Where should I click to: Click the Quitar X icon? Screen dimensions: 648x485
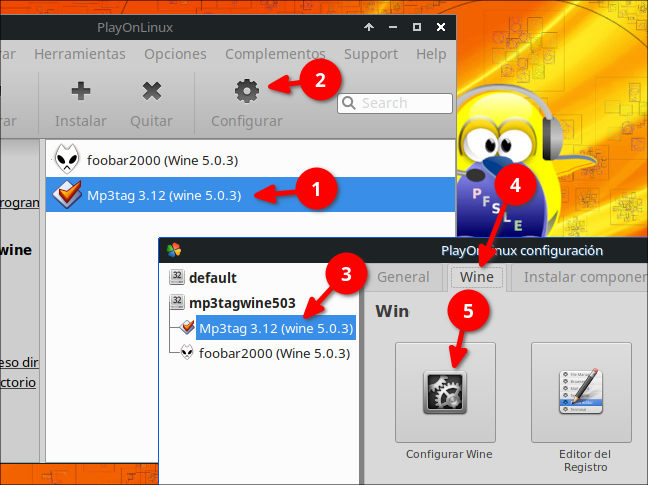coord(152,91)
